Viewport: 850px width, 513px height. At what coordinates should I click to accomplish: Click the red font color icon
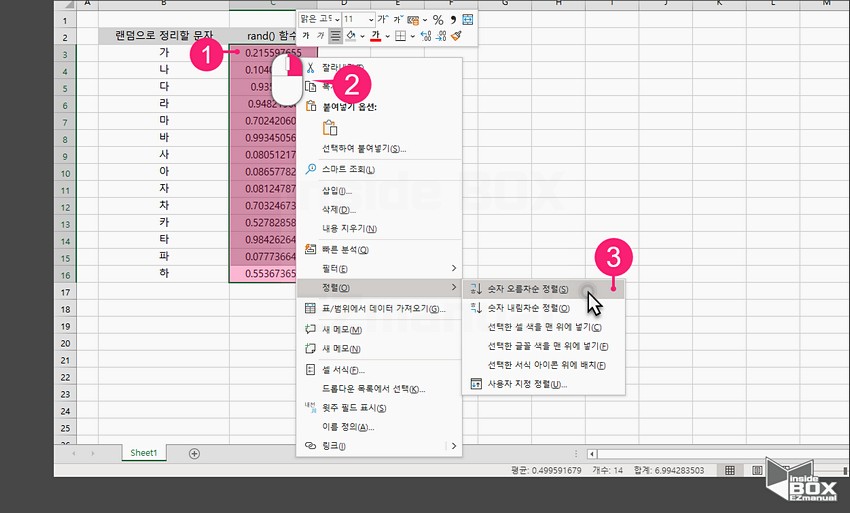pyautogui.click(x=376, y=36)
